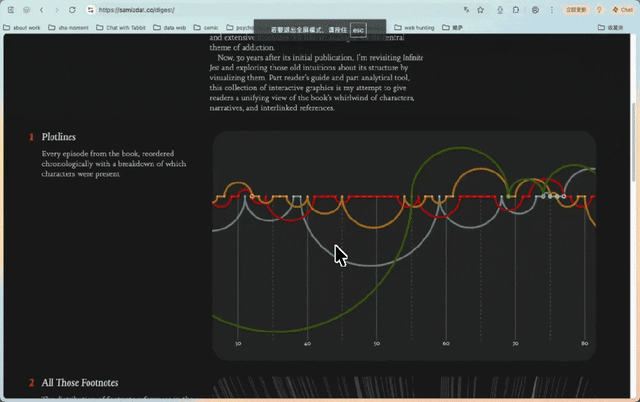Open site information icon in address bar
The height and width of the screenshot is (402, 640).
[91, 10]
